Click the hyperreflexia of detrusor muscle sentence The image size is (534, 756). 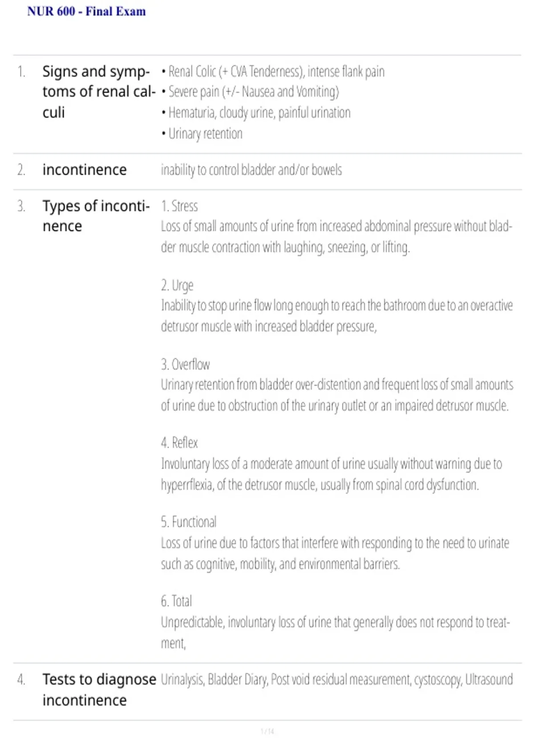point(332,475)
